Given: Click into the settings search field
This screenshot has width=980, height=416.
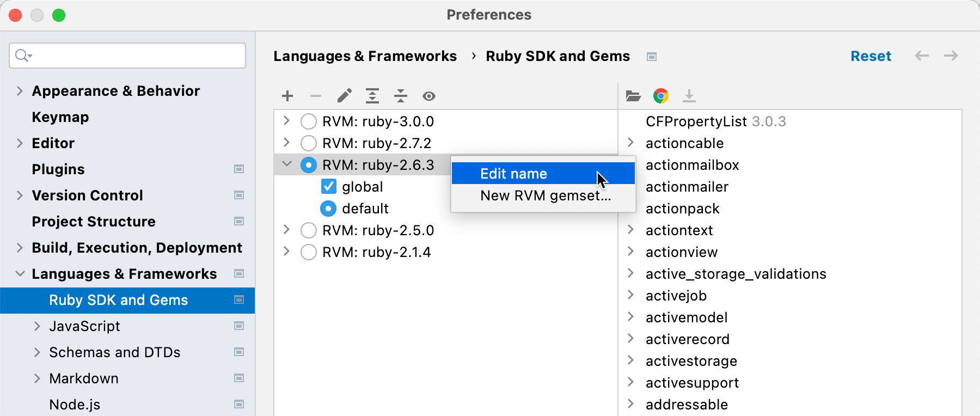Looking at the screenshot, I should coord(127,56).
